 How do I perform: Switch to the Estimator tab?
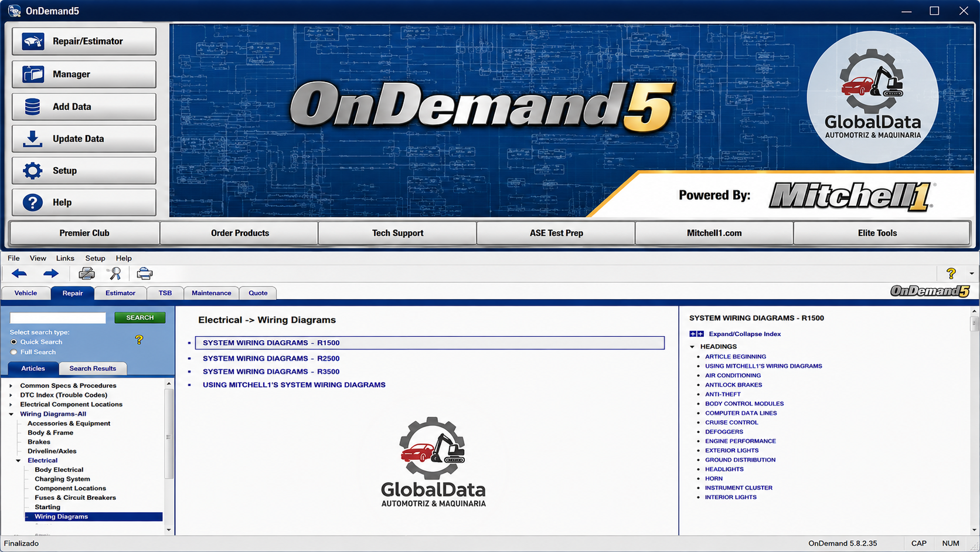point(120,293)
